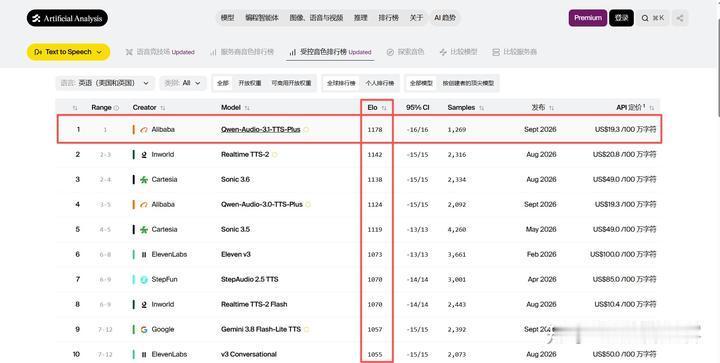Screen dimensions: 720x363
Task: Click the 登录 login button
Action: click(x=621, y=18)
